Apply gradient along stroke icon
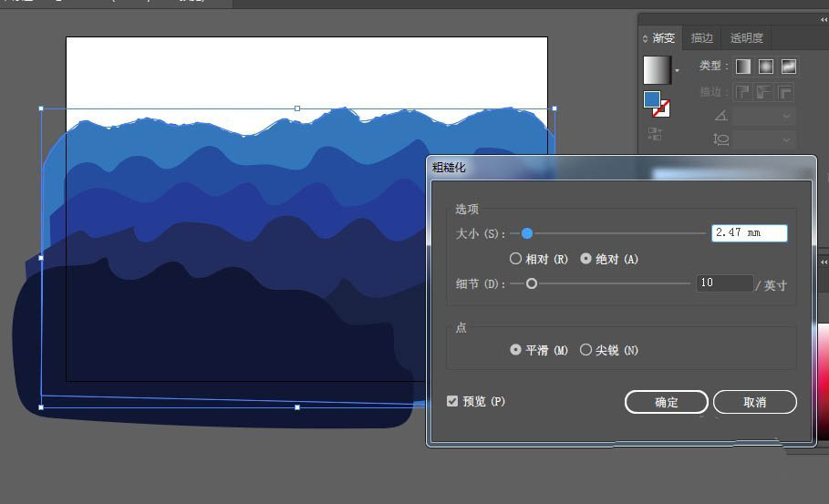 [x=763, y=92]
